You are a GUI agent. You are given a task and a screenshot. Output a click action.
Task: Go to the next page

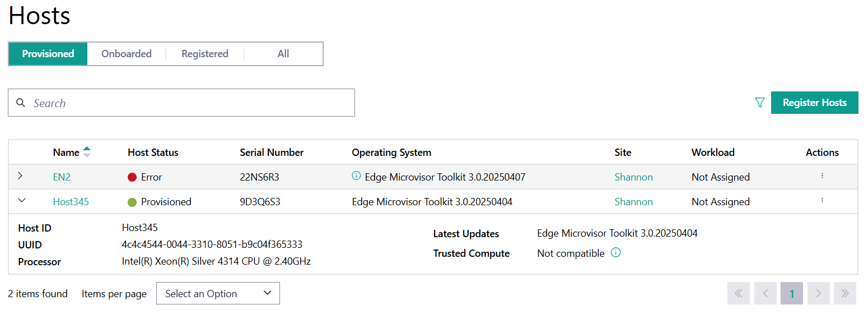818,293
